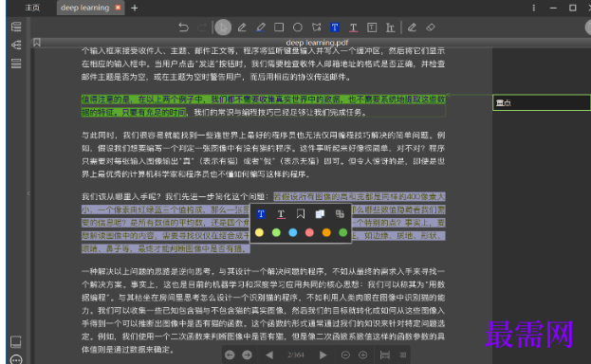Viewport: 591px width, 364px height.
Task: Add bookmark from the selection popup
Action: pos(301,214)
